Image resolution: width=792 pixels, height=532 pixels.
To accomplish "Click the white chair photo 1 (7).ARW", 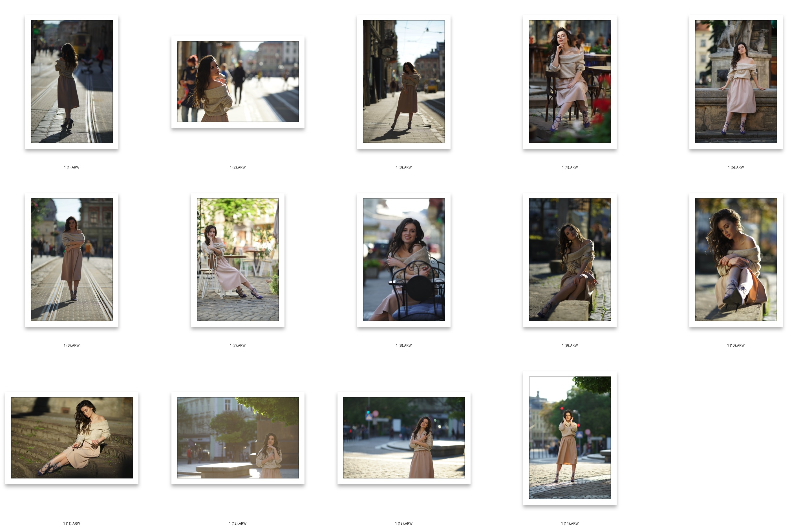I will tap(238, 260).
